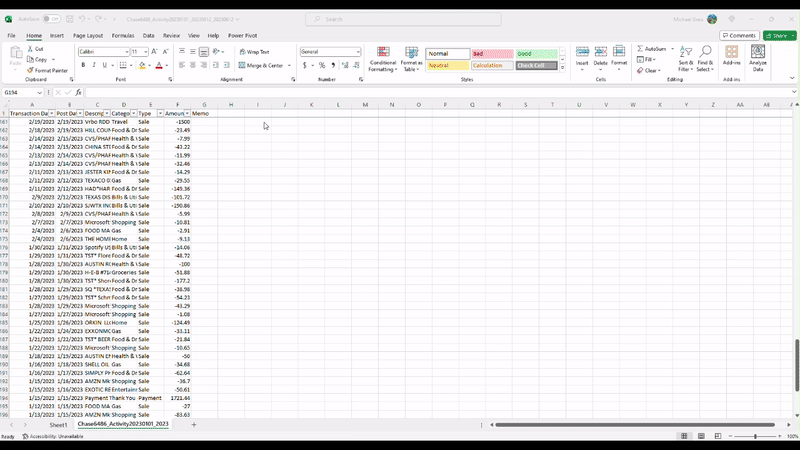Click the Insert Function fx icon
This screenshot has width=800, height=450.
(78, 92)
